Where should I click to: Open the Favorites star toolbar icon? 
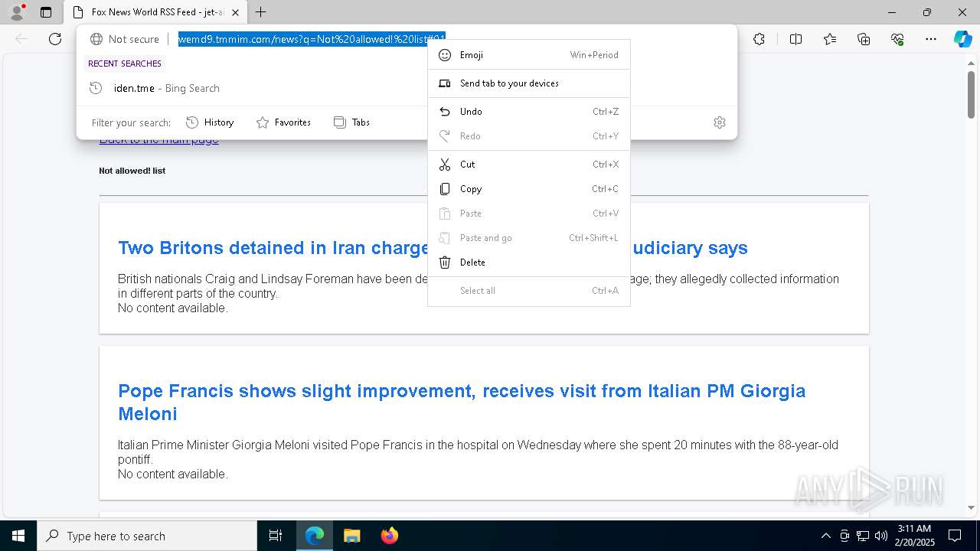830,39
